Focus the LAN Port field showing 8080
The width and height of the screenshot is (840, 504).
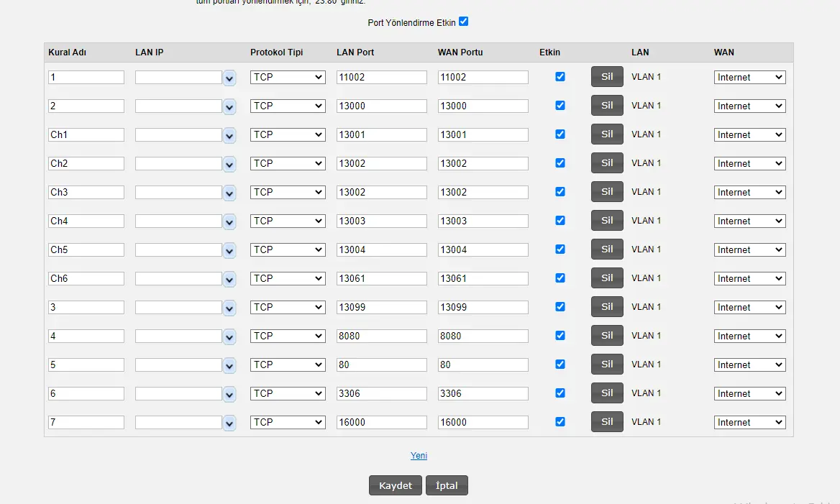[381, 336]
